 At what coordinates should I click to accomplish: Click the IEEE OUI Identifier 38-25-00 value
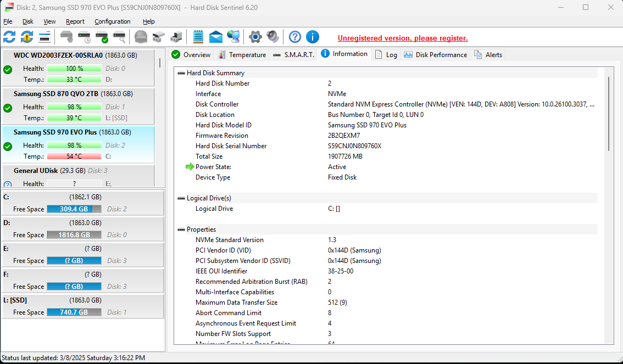tap(341, 271)
